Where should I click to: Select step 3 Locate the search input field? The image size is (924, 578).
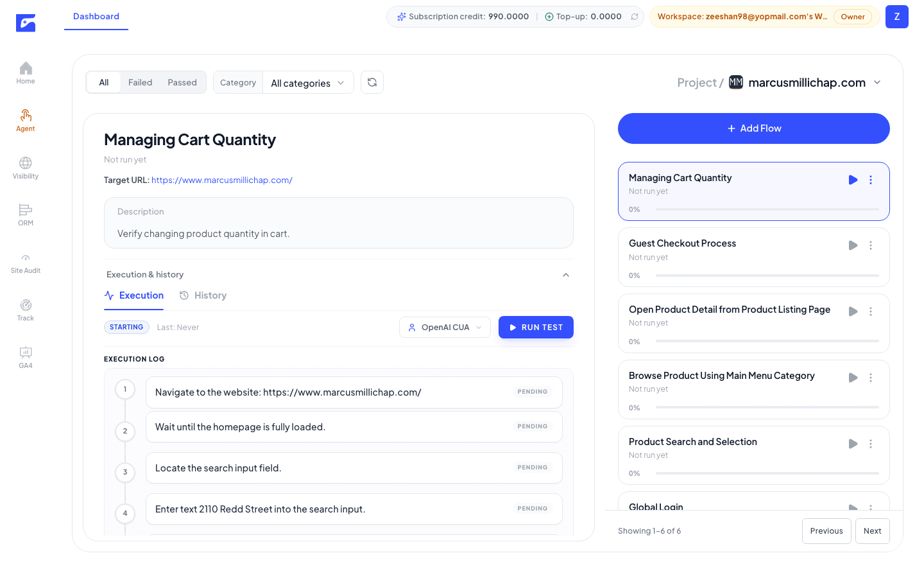click(354, 468)
